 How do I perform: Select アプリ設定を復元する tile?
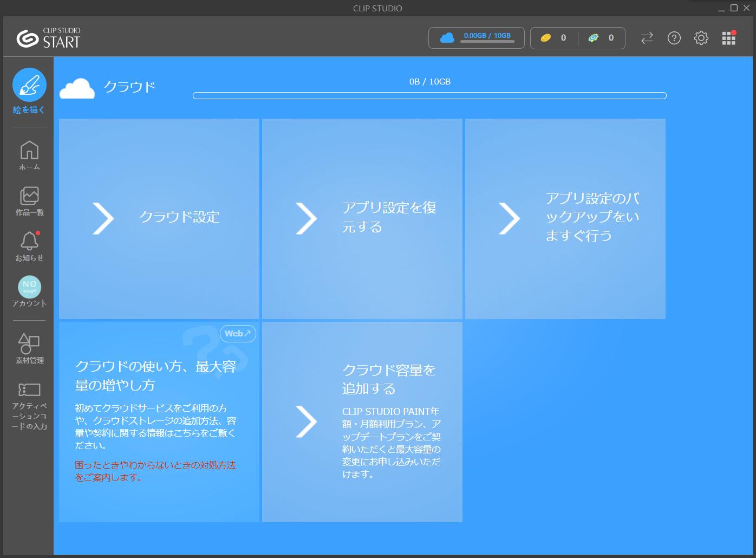click(x=362, y=218)
